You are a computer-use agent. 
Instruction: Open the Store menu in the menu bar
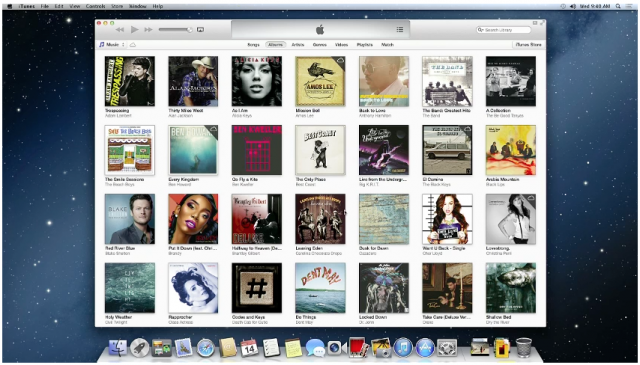pyautogui.click(x=117, y=6)
